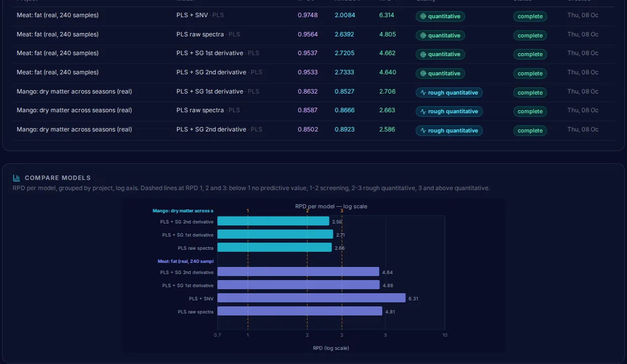This screenshot has width=627, height=364.
Task: Click the R² value 0.9533
Action: (307, 72)
